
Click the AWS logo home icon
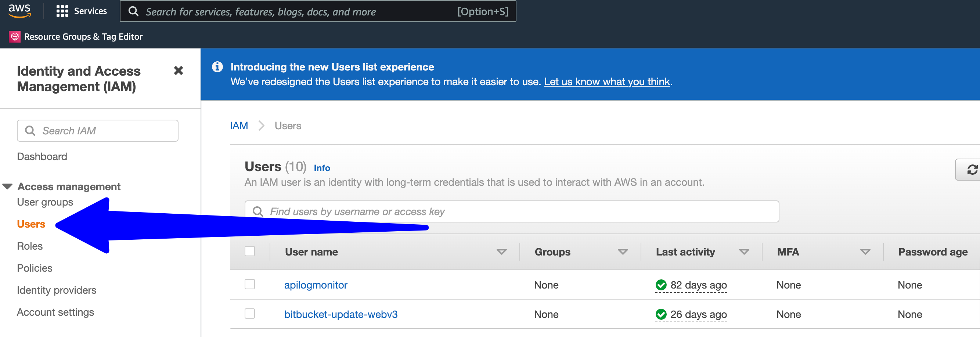click(19, 11)
